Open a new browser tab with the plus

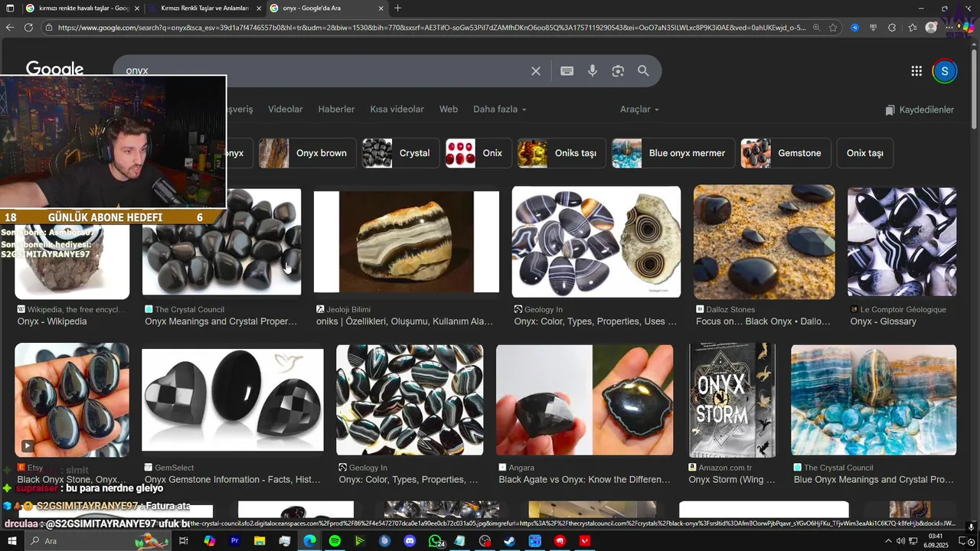click(397, 8)
